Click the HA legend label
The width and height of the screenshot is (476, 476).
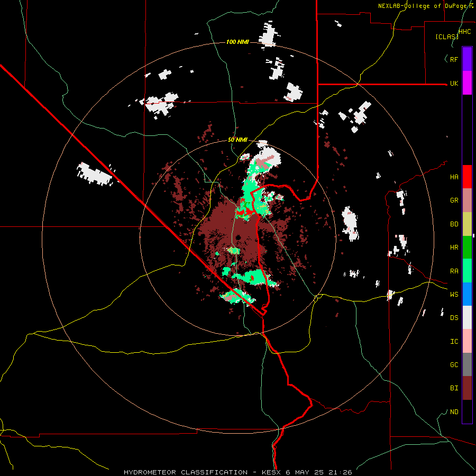click(x=454, y=177)
